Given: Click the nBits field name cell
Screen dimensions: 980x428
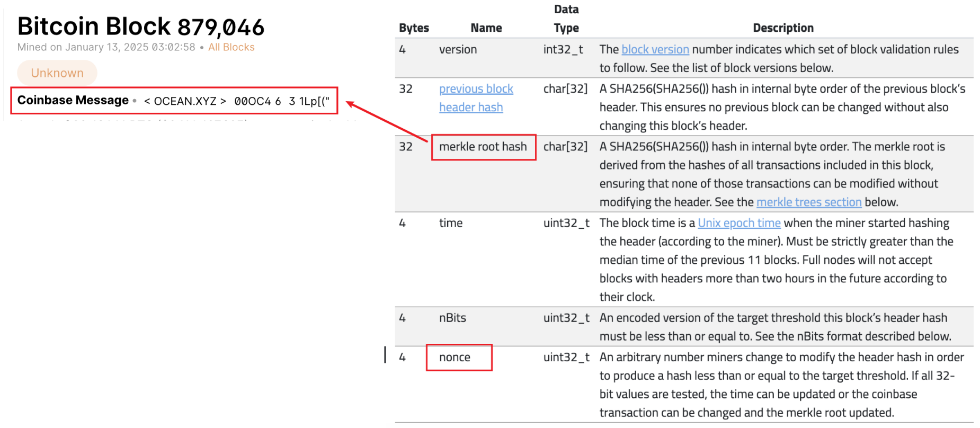Looking at the screenshot, I should pyautogui.click(x=452, y=318).
